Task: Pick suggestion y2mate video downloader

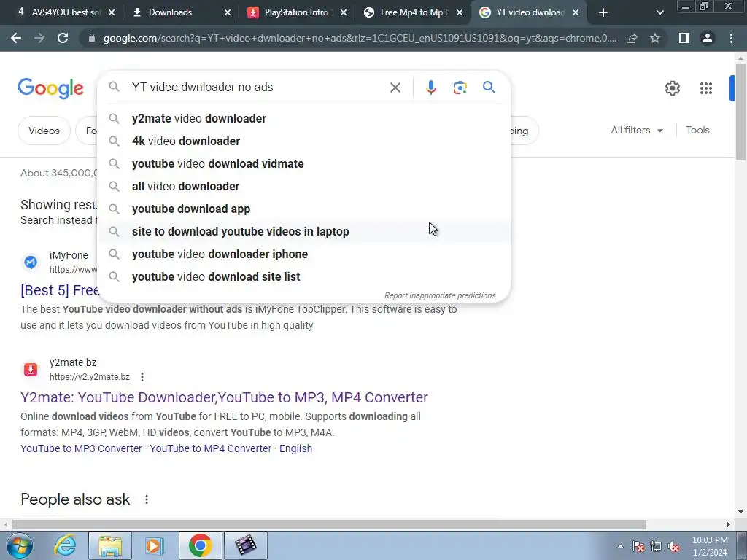Action: pyautogui.click(x=303, y=119)
